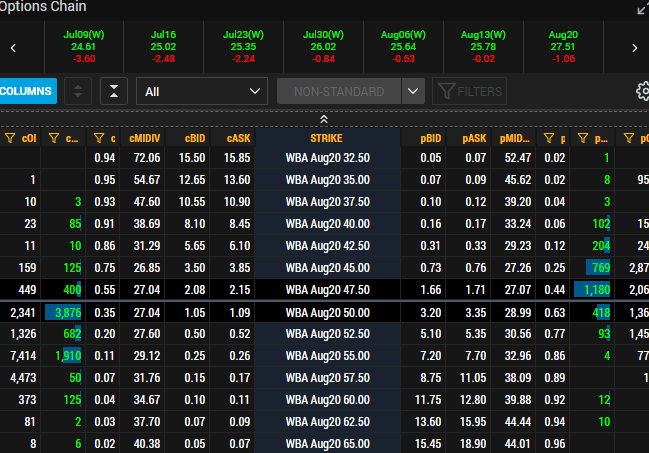
Task: Click put volume cell 769
Action: pos(592,267)
